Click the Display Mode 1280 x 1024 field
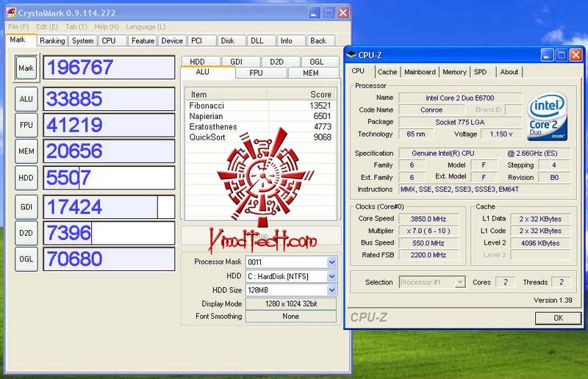The height and width of the screenshot is (379, 588). pos(291,303)
